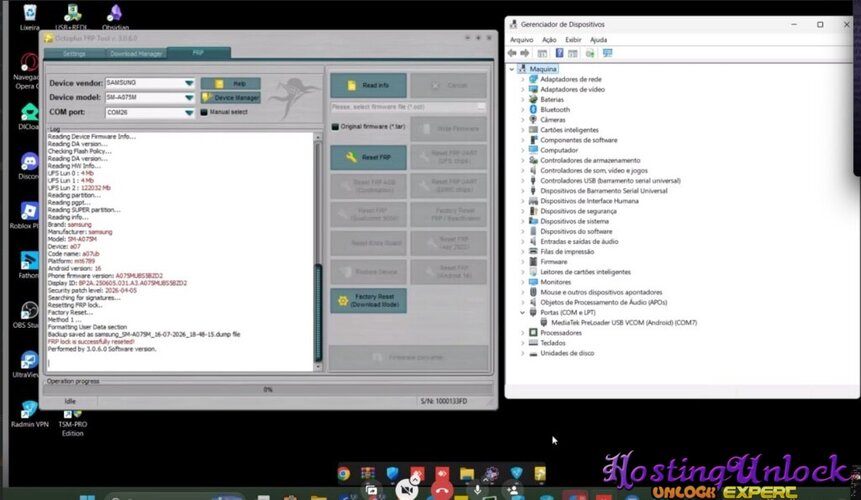Click the yellow folder icon in tray popup
This screenshot has height=500, width=861.
(x=467, y=474)
